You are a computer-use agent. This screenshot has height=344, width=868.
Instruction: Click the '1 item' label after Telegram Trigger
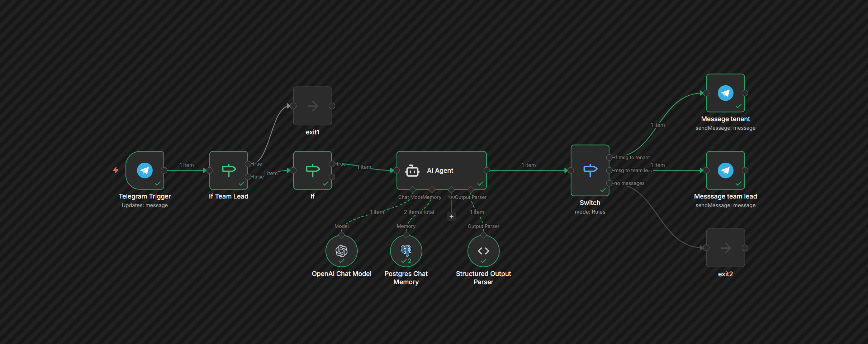(x=187, y=165)
